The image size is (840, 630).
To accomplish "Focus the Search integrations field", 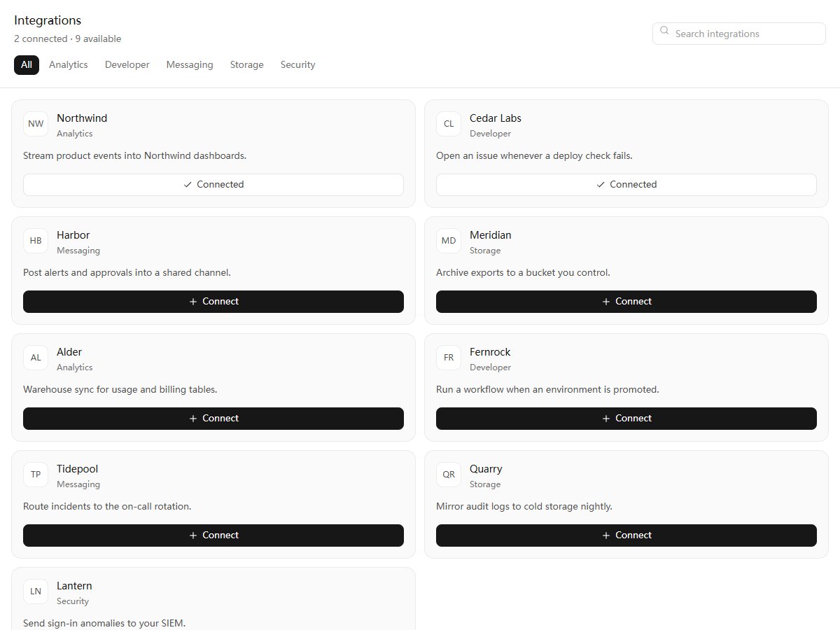I will [739, 34].
